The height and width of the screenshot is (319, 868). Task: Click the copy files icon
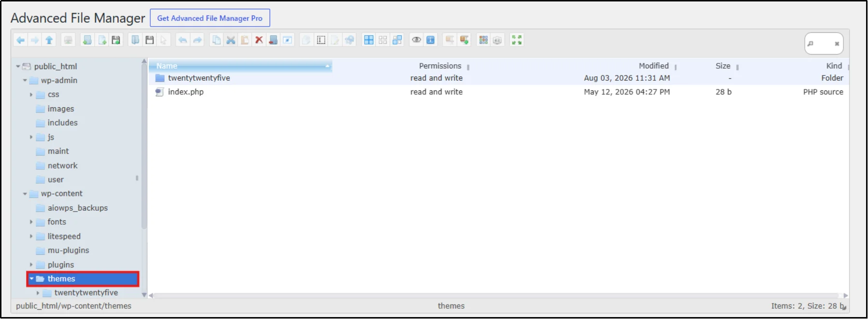click(x=216, y=40)
